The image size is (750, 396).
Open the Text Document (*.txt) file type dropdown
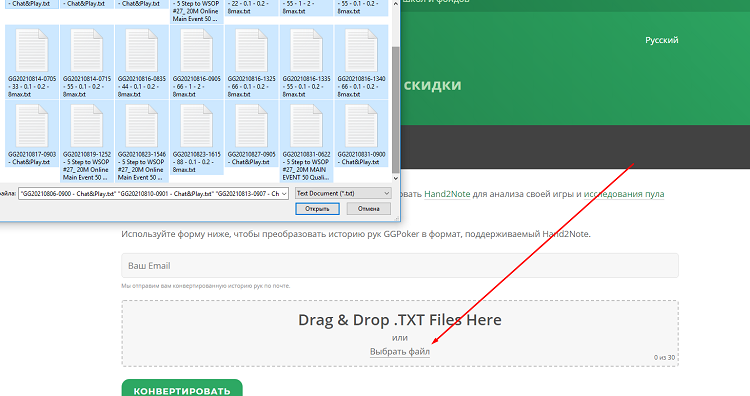343,193
